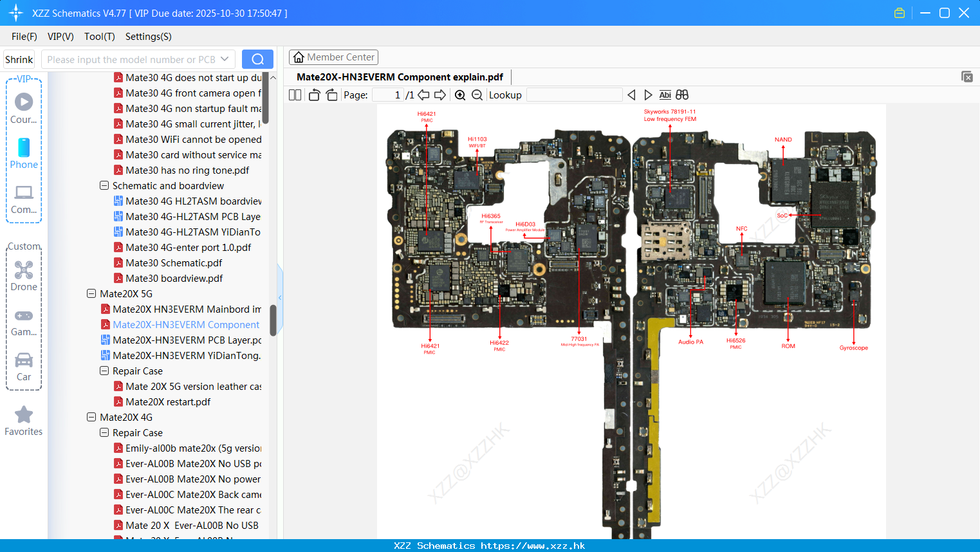Open the File(F) menu
Viewport: 980px width, 552px height.
coord(24,37)
